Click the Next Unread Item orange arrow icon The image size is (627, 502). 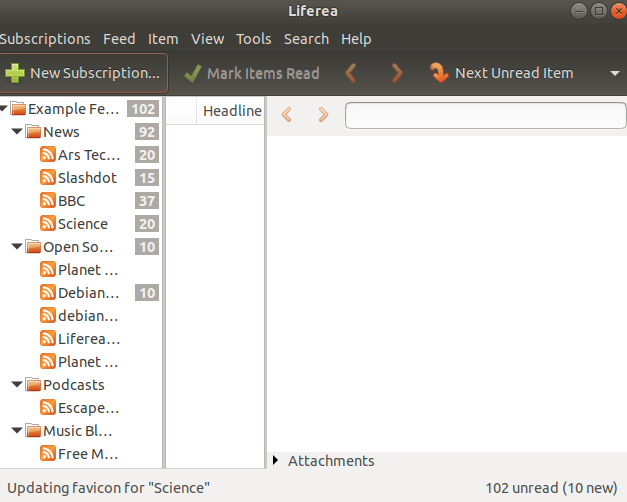point(439,73)
